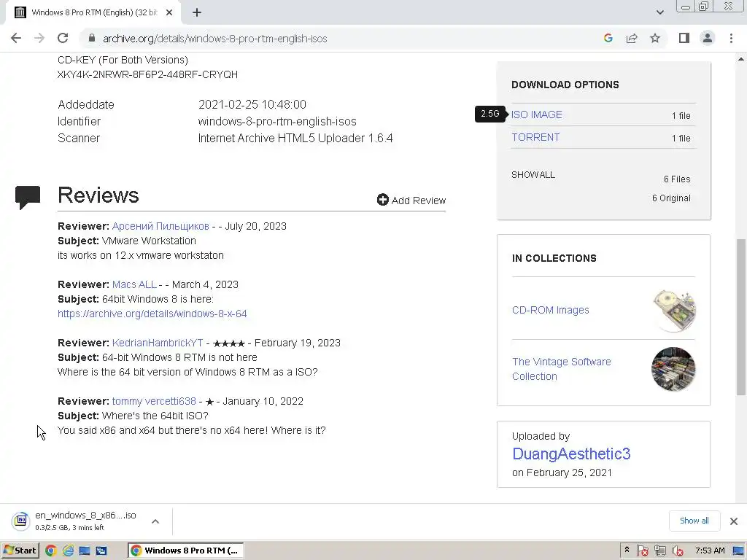
Task: Toggle the browser side panel
Action: [x=684, y=38]
